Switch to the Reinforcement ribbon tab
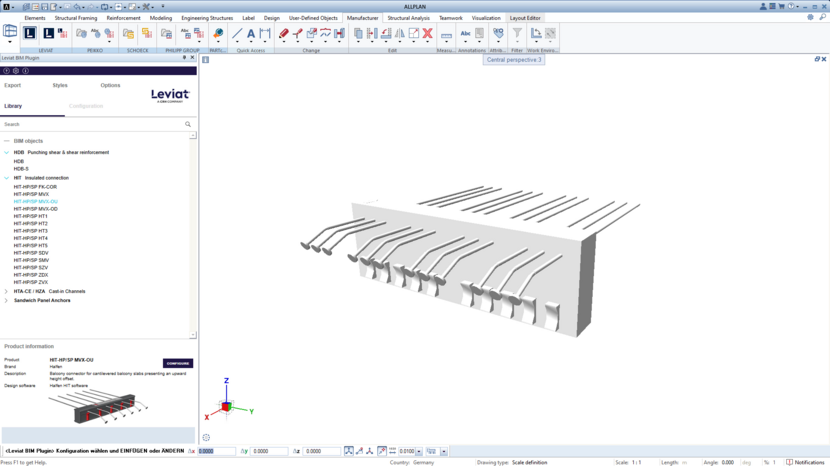830x466 pixels. [x=124, y=18]
